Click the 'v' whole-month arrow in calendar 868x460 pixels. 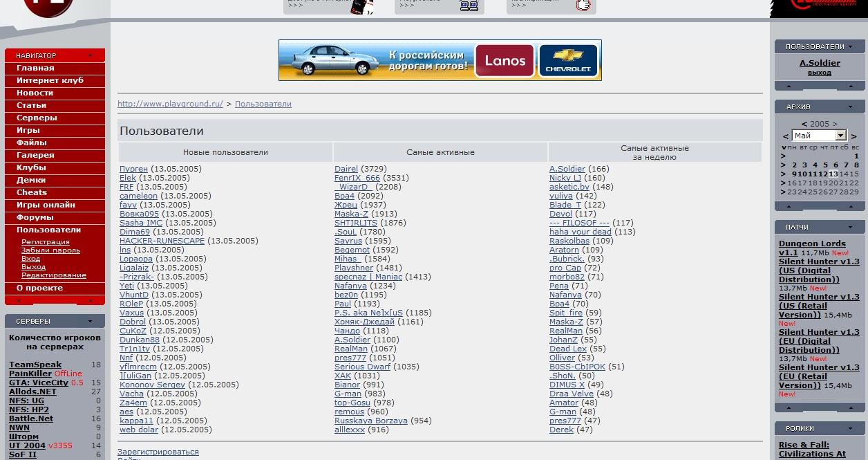click(x=784, y=147)
